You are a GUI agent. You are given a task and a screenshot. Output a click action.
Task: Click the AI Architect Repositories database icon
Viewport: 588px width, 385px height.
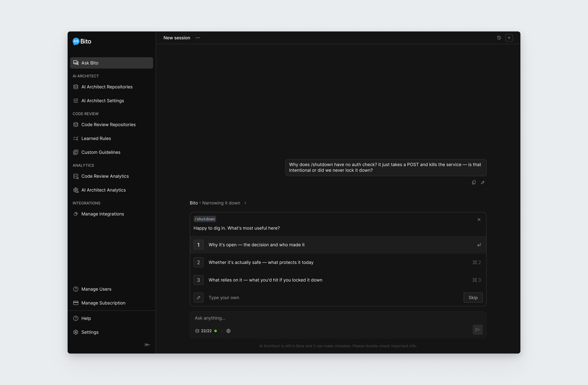(76, 87)
